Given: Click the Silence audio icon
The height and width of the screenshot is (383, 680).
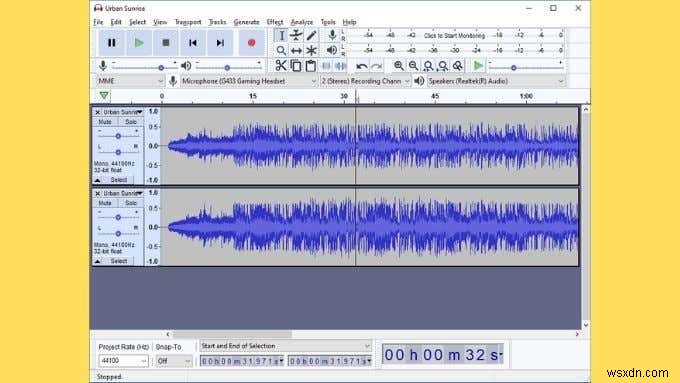Looking at the screenshot, I should pos(341,65).
